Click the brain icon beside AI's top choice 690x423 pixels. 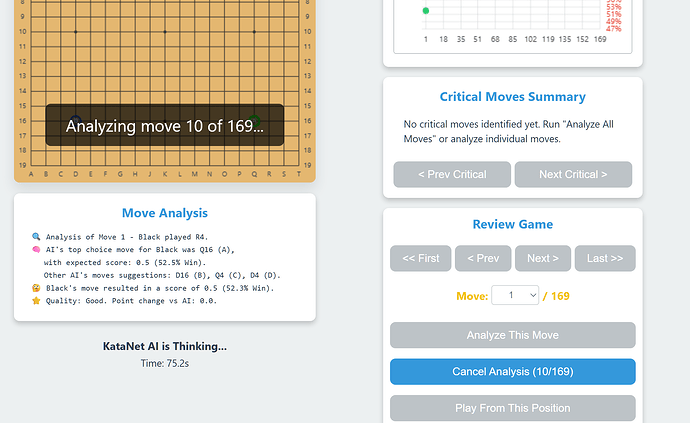(x=36, y=250)
